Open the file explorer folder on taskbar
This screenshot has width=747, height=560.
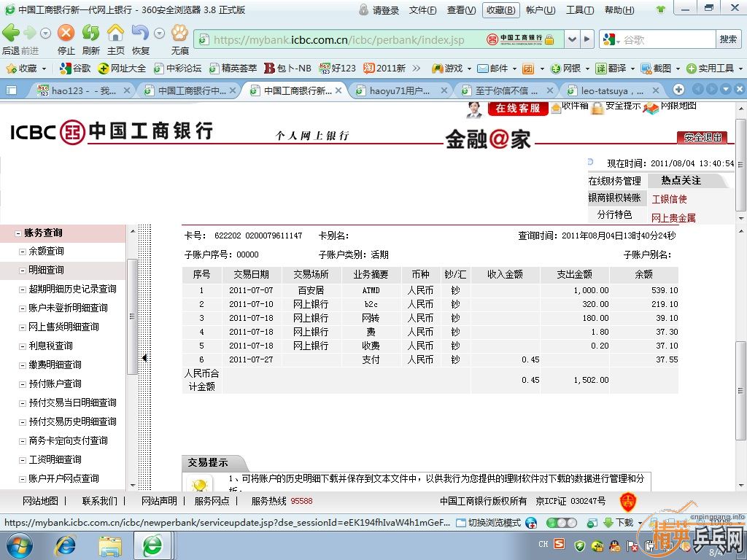tap(110, 545)
